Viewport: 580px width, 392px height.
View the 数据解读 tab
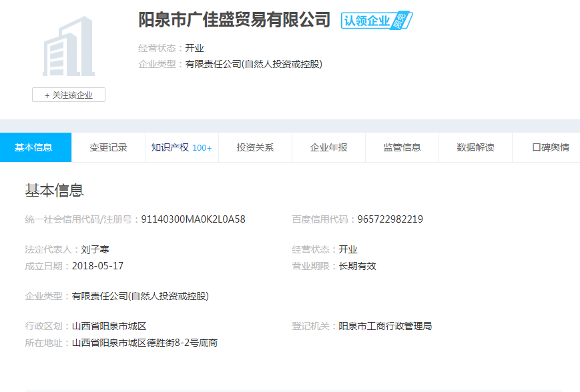tap(475, 147)
